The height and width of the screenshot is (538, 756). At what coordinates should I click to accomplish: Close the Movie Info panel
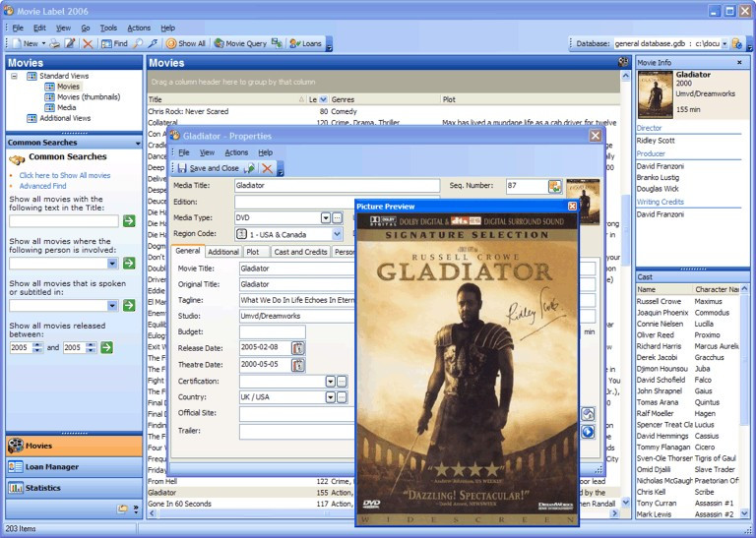[739, 63]
